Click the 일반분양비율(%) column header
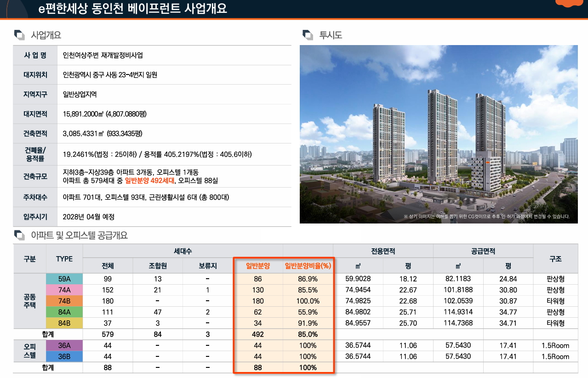The width and height of the screenshot is (588, 378). pyautogui.click(x=308, y=266)
